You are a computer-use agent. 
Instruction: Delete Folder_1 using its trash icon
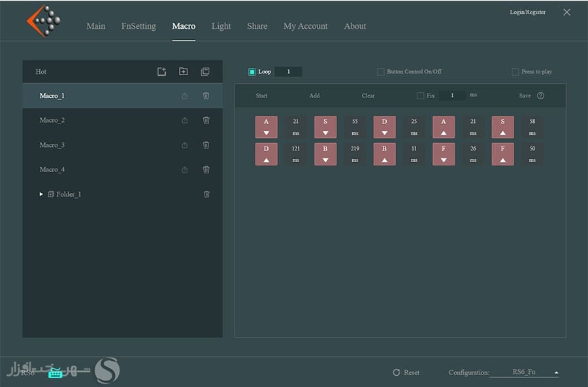pyautogui.click(x=206, y=194)
